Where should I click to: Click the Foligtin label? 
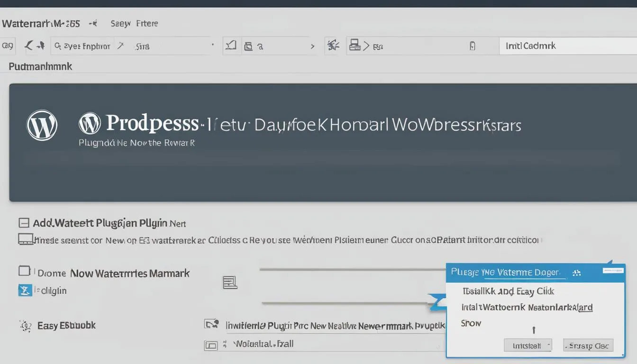coord(53,291)
